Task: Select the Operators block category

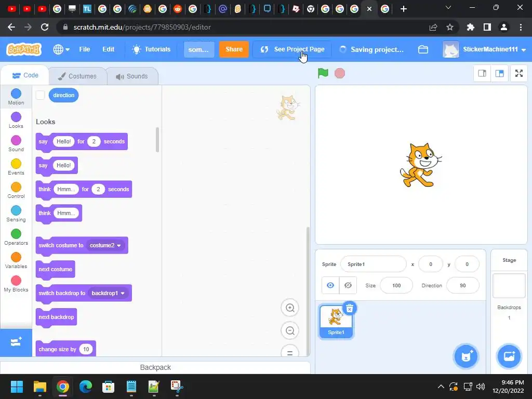Action: (x=16, y=237)
